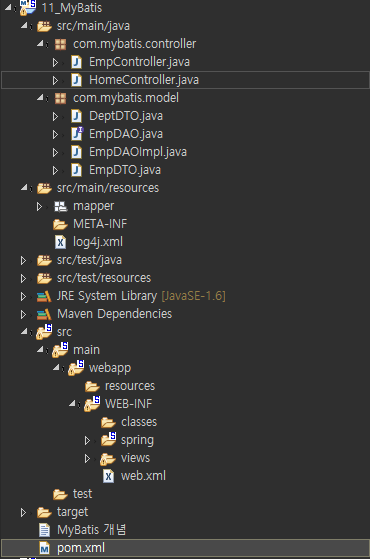Select the log4j.xml label
Image resolution: width=370 pixels, height=559 pixels.
tap(98, 242)
